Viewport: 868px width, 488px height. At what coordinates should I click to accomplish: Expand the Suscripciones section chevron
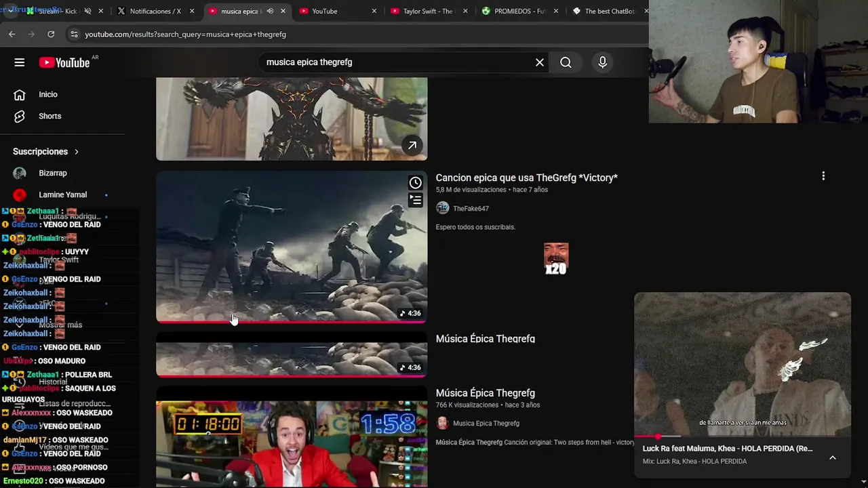pos(77,152)
